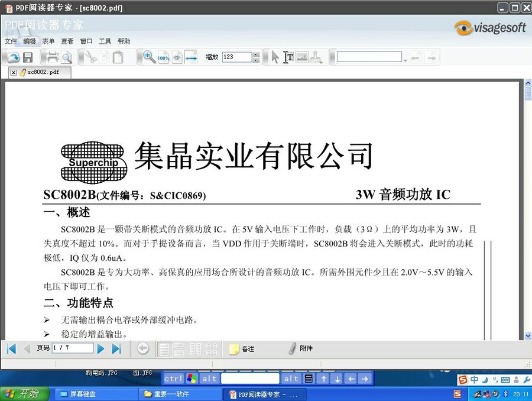Select the text selection tool
532x401 pixels.
click(289, 57)
